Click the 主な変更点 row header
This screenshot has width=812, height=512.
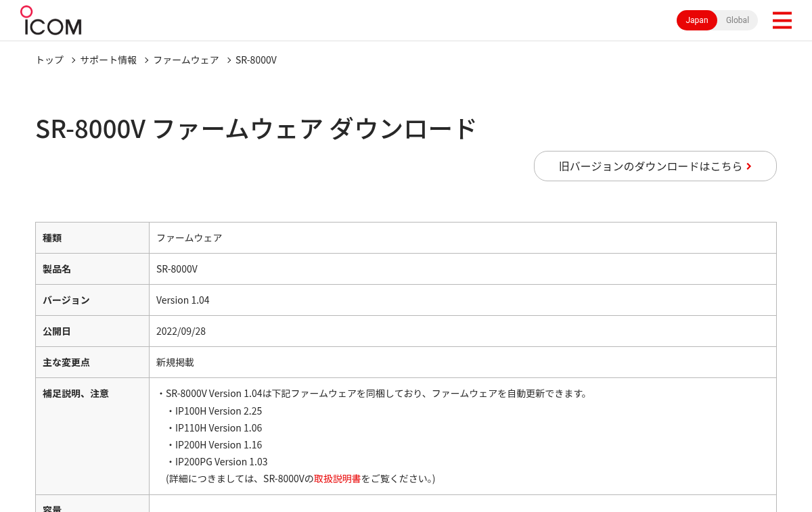pos(92,362)
